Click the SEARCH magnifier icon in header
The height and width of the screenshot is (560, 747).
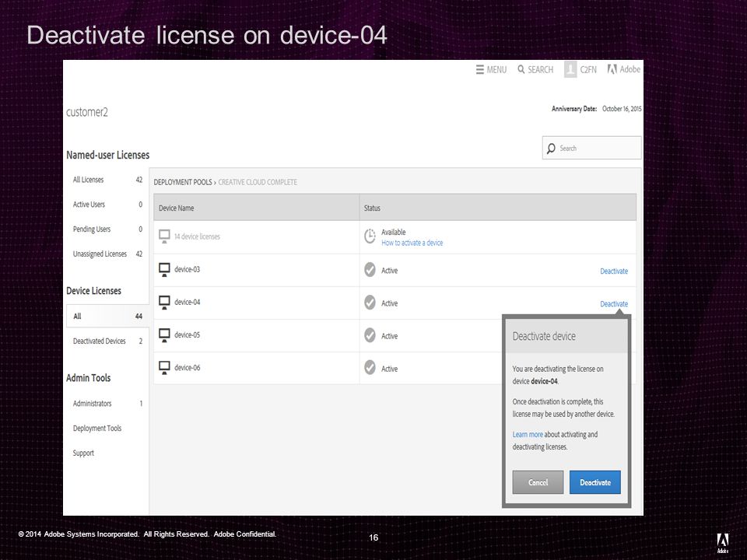click(521, 69)
